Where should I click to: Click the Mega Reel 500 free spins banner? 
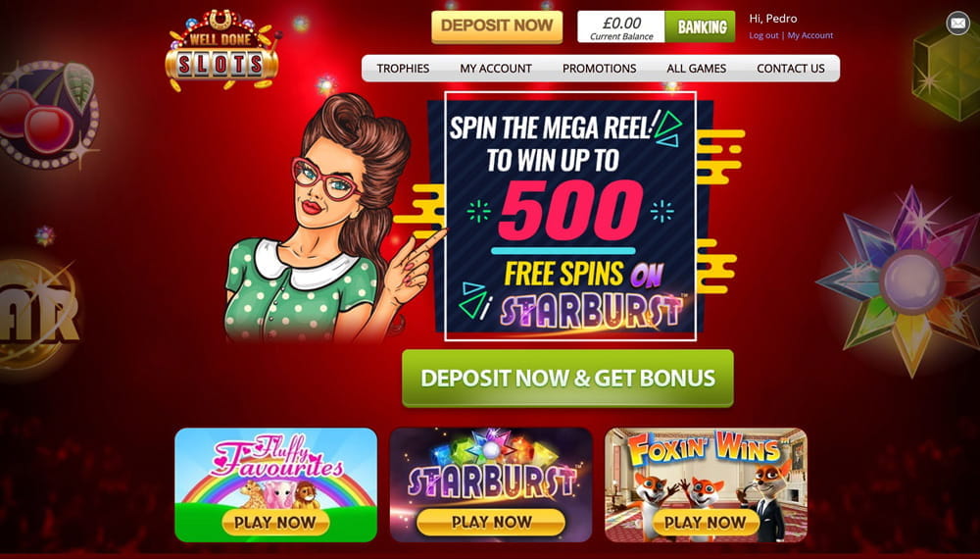point(570,216)
